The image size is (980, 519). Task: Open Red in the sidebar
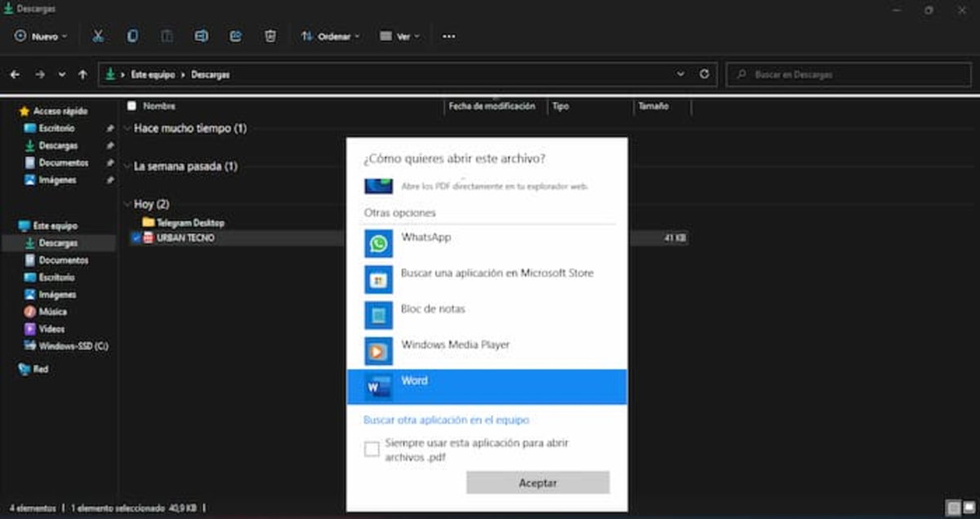coord(33,369)
